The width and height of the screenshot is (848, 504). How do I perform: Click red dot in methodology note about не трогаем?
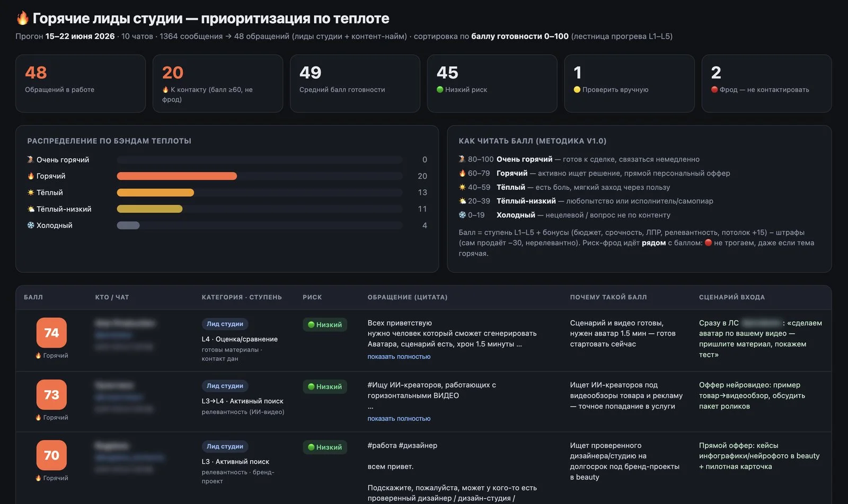[x=708, y=243]
